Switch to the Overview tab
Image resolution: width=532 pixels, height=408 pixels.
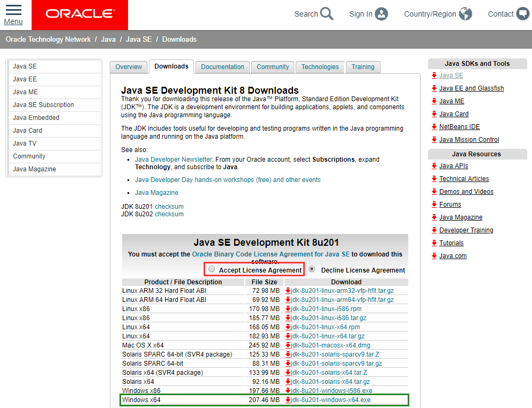tap(129, 67)
